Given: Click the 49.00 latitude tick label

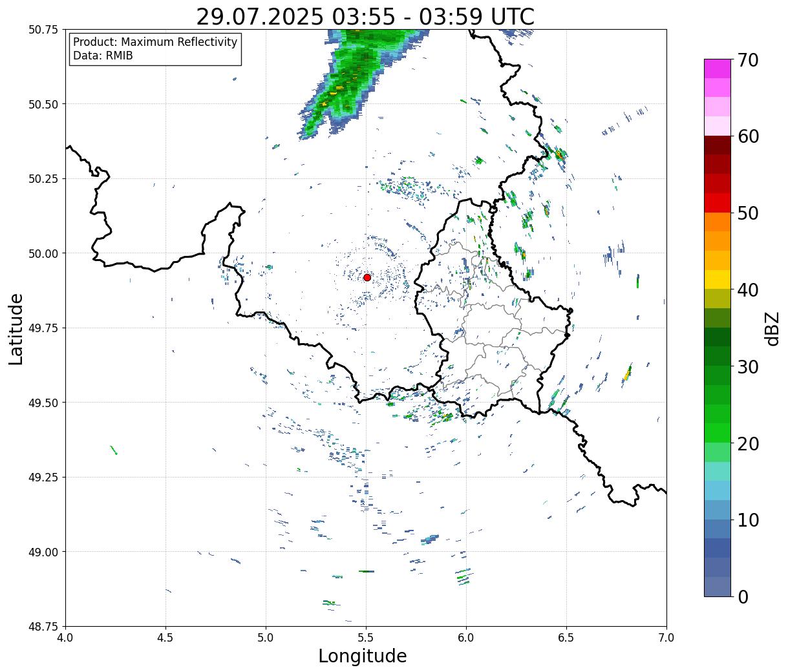Looking at the screenshot, I should click(43, 552).
